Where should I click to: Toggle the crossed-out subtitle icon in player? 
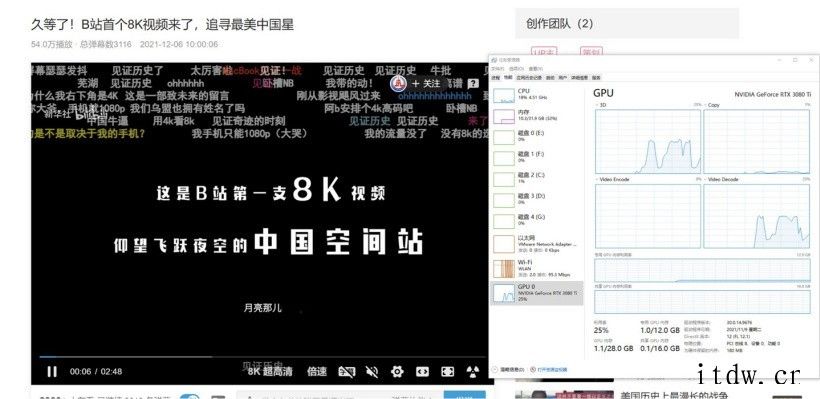pos(346,371)
